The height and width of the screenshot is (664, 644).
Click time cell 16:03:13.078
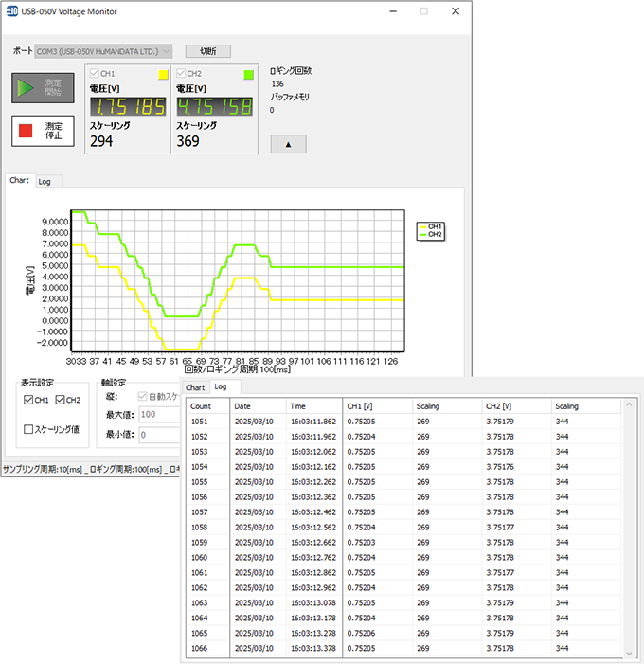tap(313, 603)
